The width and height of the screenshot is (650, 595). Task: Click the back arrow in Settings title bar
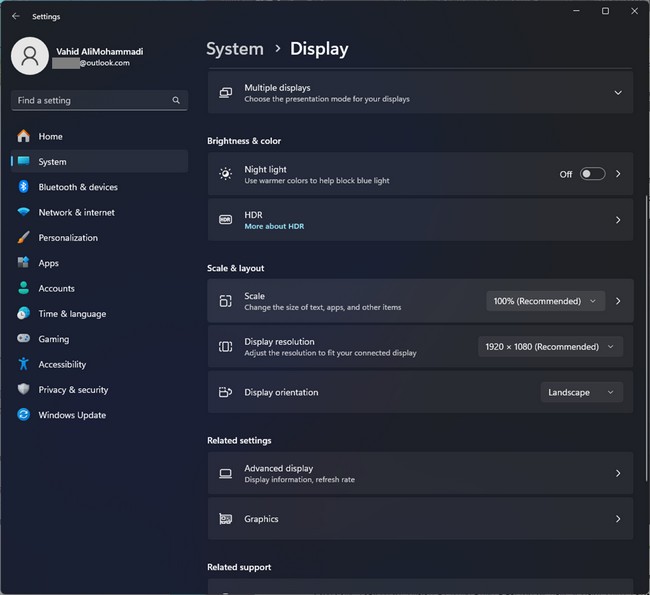pos(16,16)
